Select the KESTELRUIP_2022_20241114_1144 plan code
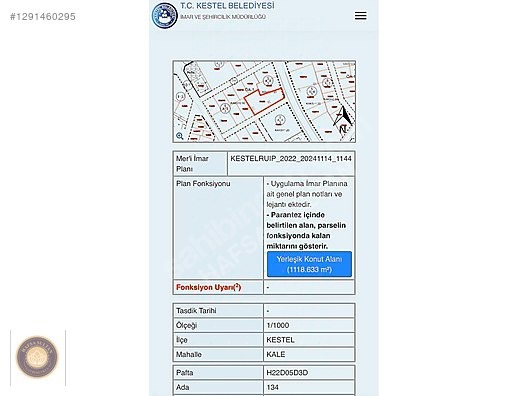Image resolution: width=528 pixels, height=396 pixels. (291, 159)
